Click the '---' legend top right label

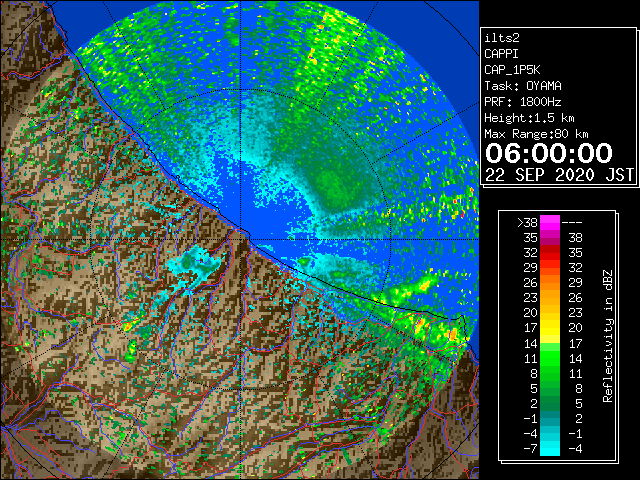[x=572, y=223]
